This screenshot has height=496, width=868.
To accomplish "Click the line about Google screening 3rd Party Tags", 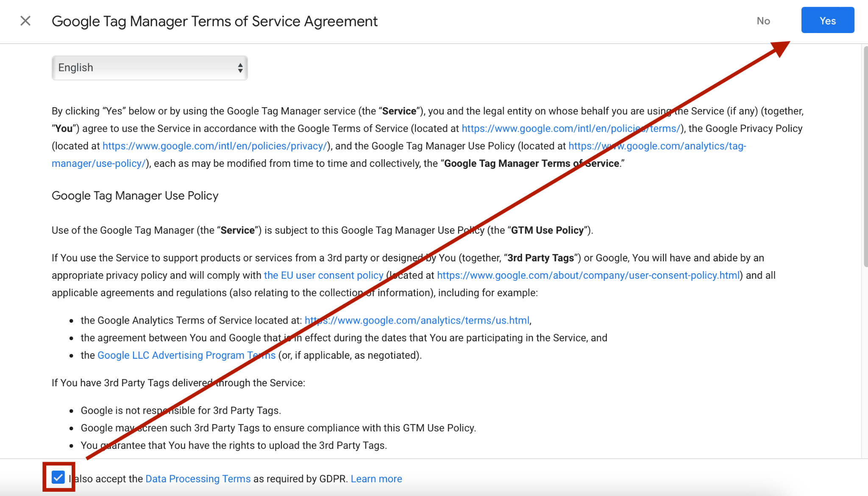I will [278, 428].
